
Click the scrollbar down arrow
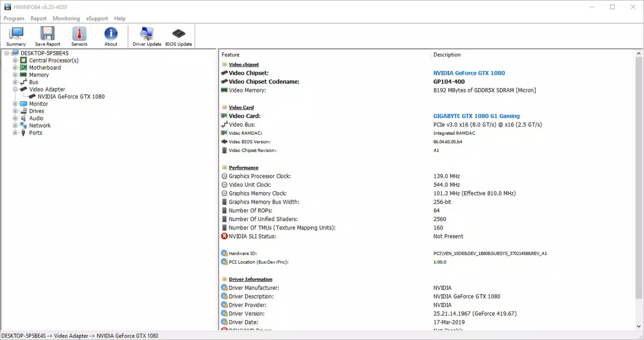point(638,326)
